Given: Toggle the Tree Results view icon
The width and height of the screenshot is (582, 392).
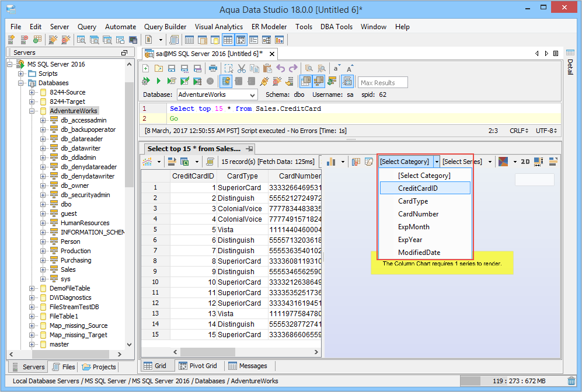Looking at the screenshot, I should point(319,81).
